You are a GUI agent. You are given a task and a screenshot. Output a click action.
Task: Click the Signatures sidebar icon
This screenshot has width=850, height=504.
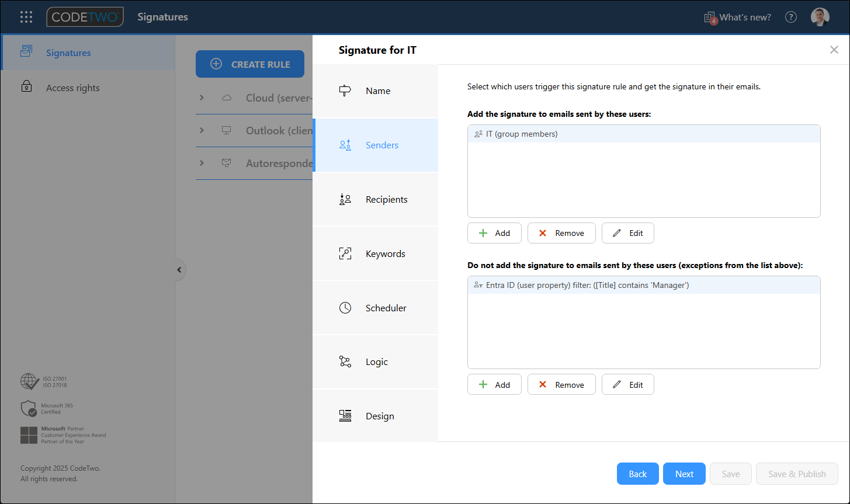coord(26,51)
